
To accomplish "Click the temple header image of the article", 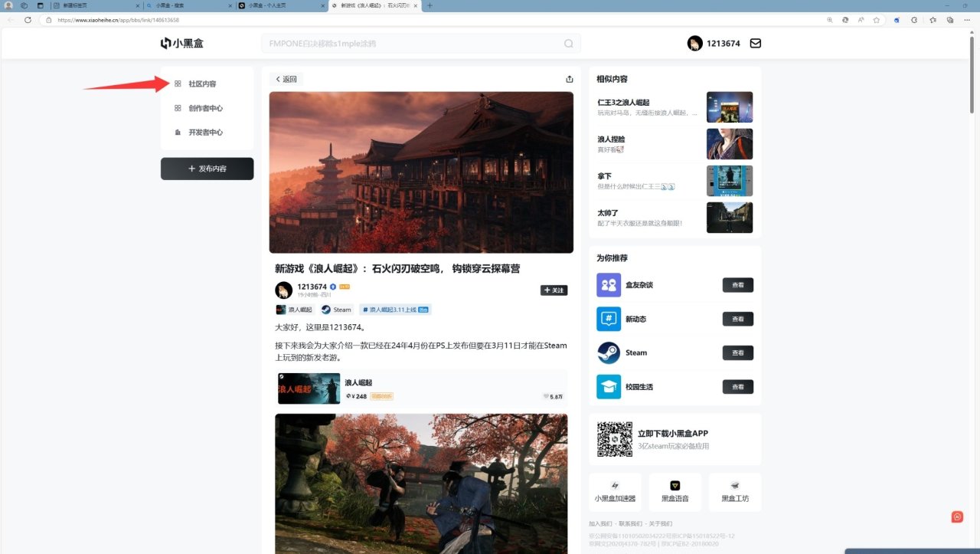I will coord(421,172).
